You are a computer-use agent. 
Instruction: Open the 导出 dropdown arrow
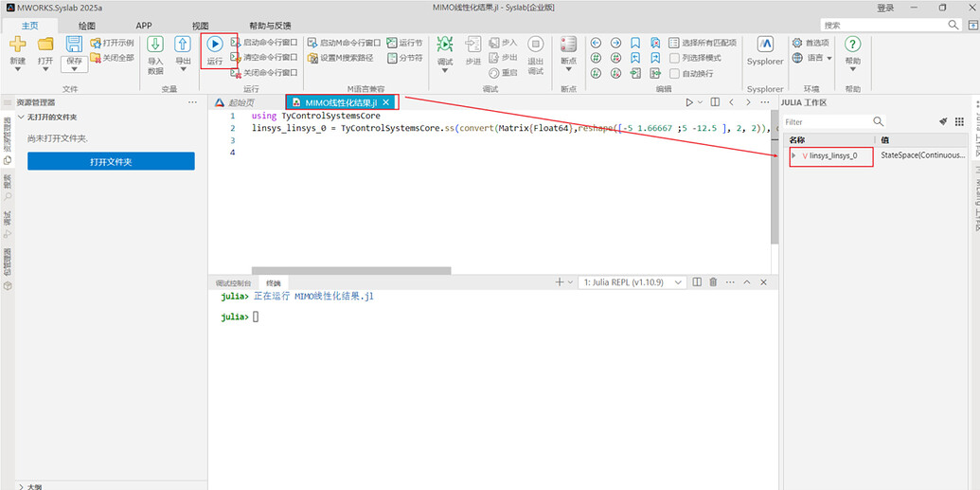pyautogui.click(x=183, y=69)
